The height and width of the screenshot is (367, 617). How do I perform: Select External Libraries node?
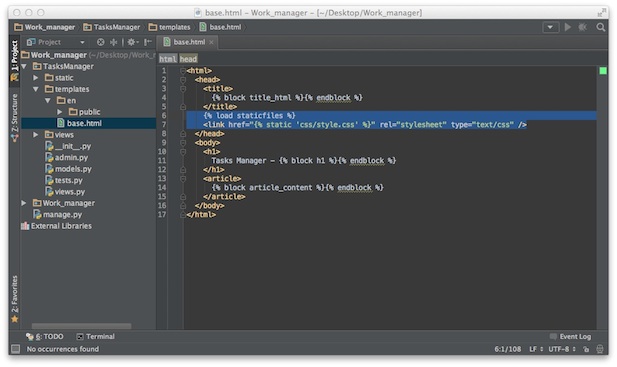point(57,226)
